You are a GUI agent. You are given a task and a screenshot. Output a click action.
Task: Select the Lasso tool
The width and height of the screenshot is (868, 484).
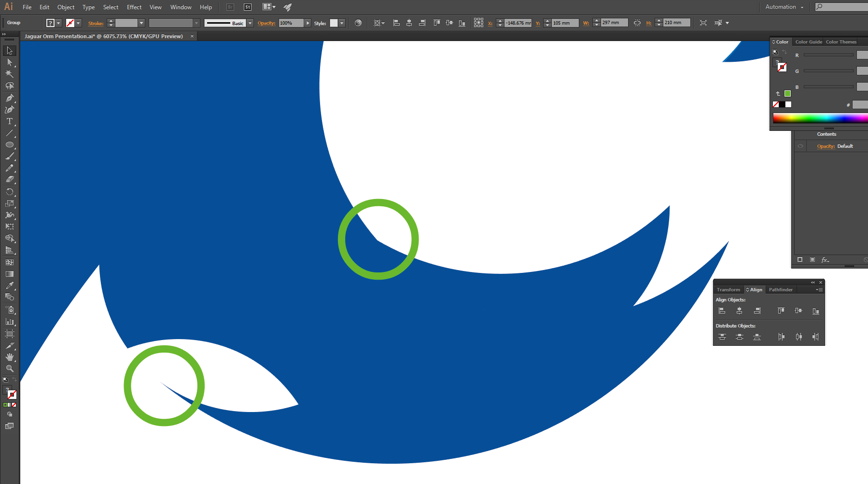10,86
